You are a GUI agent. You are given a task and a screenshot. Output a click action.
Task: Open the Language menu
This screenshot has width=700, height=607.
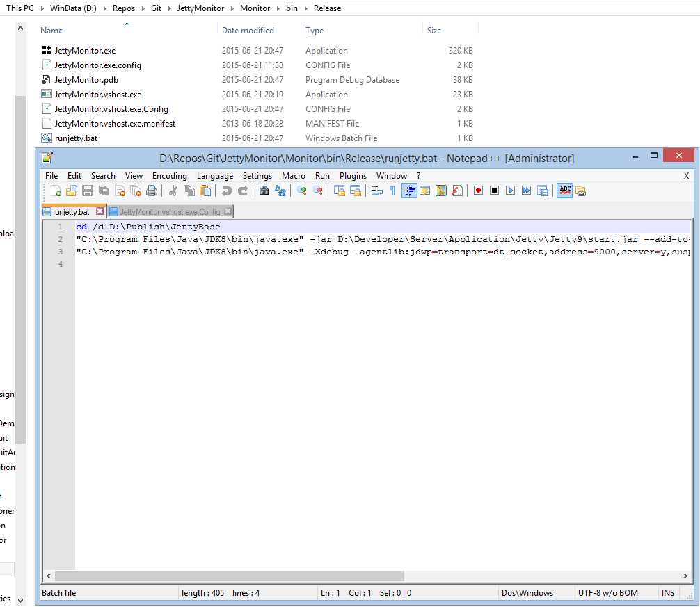pos(215,176)
